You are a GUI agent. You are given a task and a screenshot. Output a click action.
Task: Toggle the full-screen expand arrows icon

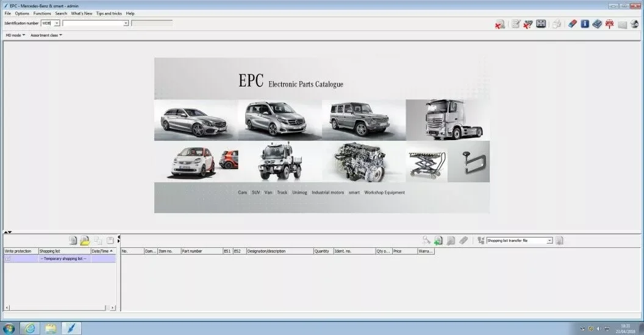coord(541,24)
